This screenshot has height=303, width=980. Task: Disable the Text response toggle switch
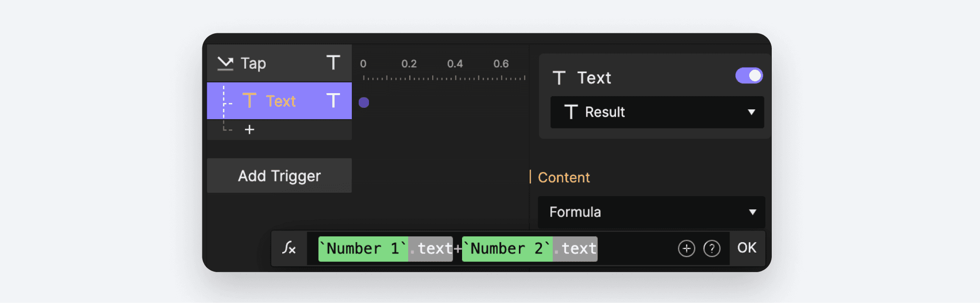749,76
